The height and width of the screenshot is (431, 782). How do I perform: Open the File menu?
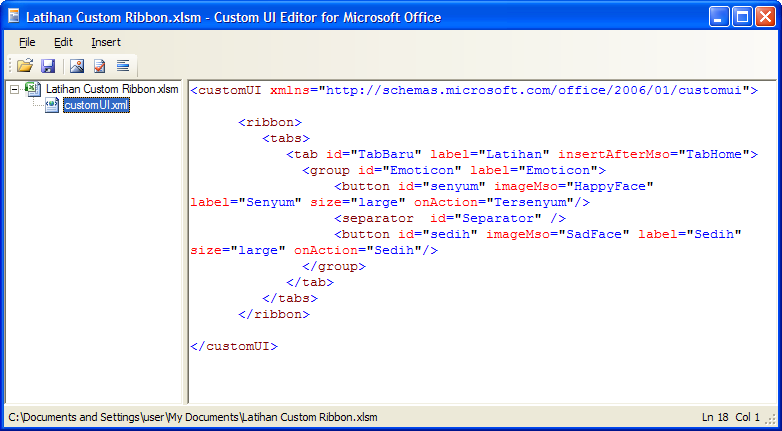(27, 42)
